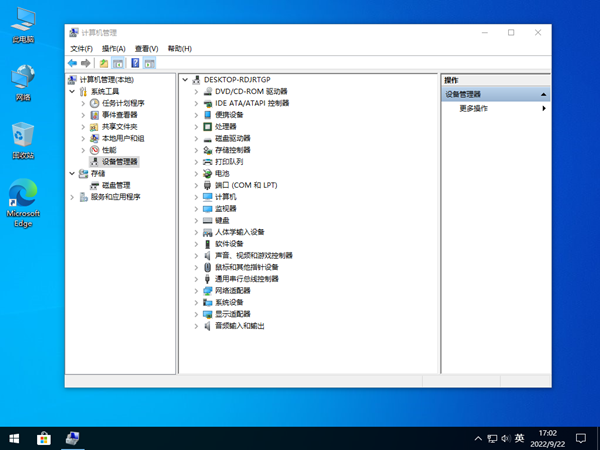
Task: Open the Microsoft Edge desktop shortcut
Action: click(23, 204)
